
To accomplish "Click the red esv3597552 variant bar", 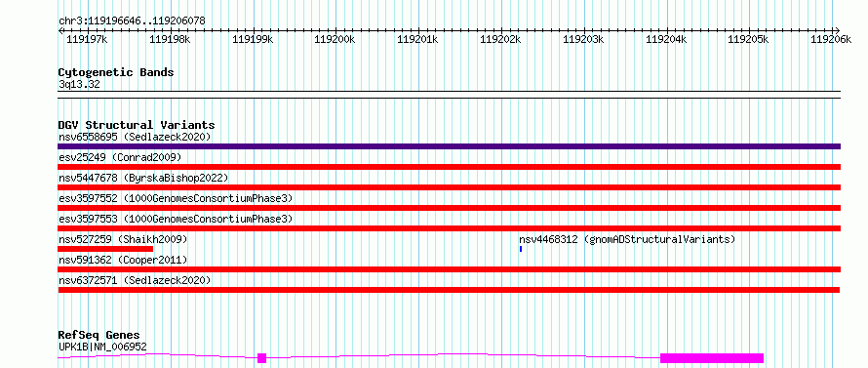I will point(449,208).
